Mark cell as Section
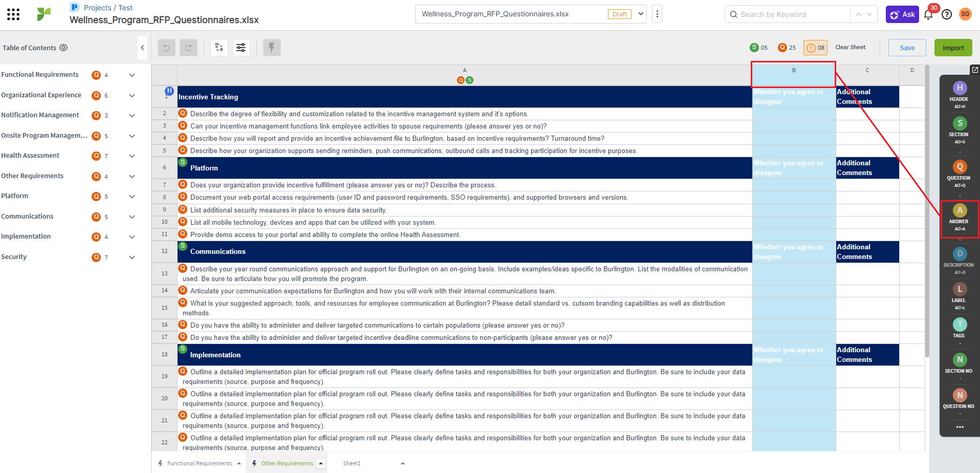Image resolution: width=980 pixels, height=473 pixels. [x=960, y=130]
